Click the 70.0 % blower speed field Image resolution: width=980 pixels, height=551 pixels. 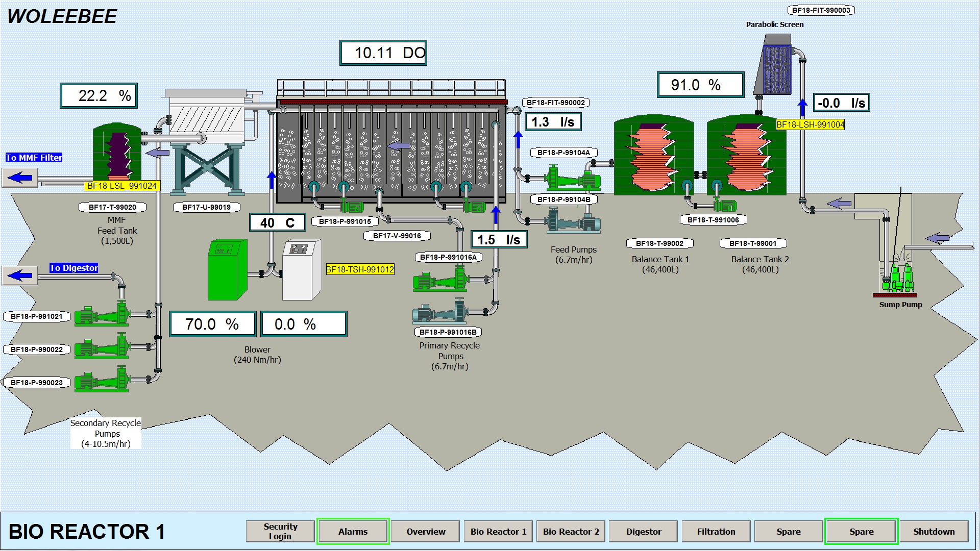[x=212, y=324]
